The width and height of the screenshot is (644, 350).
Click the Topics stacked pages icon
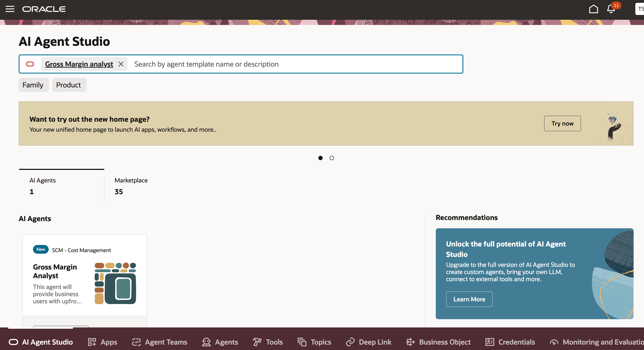pos(302,342)
